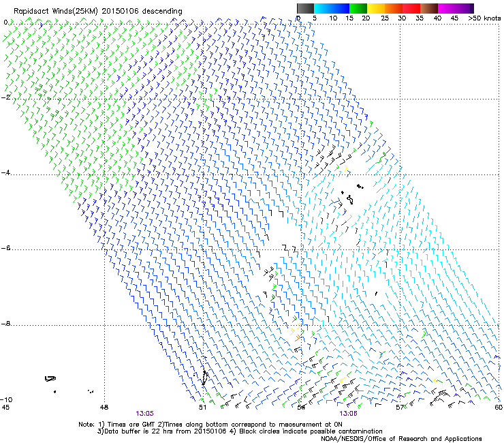Click legend number 25 under color bar
The width and height of the screenshot is (504, 443).
(385, 18)
